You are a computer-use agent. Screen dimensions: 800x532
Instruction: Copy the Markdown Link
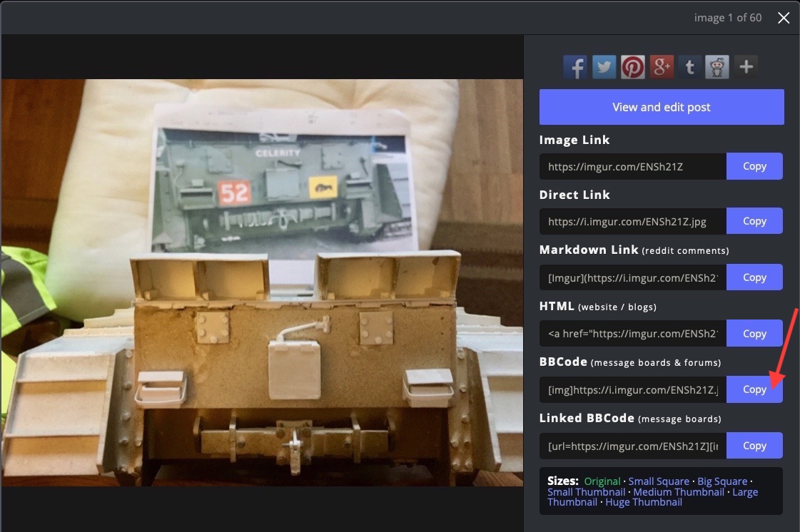pyautogui.click(x=754, y=277)
